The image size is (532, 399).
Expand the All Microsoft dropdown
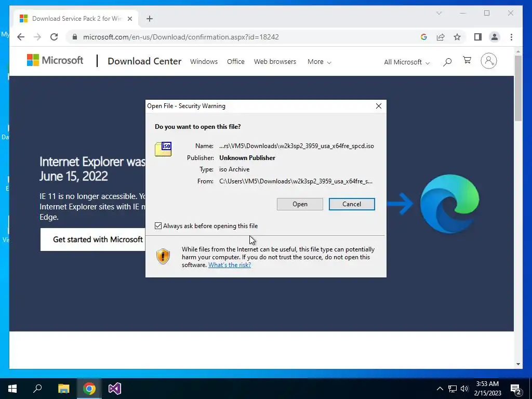[407, 62]
